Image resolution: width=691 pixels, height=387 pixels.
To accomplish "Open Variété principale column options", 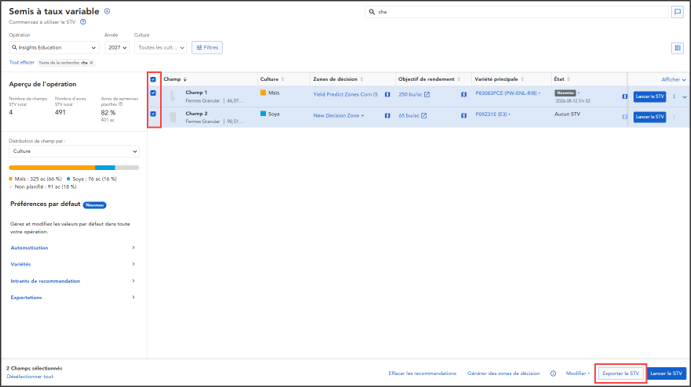I will (522, 79).
